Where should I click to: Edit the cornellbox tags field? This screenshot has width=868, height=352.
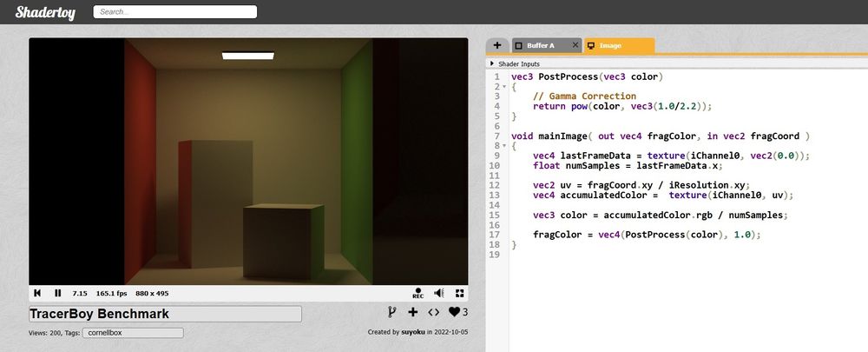(133, 333)
